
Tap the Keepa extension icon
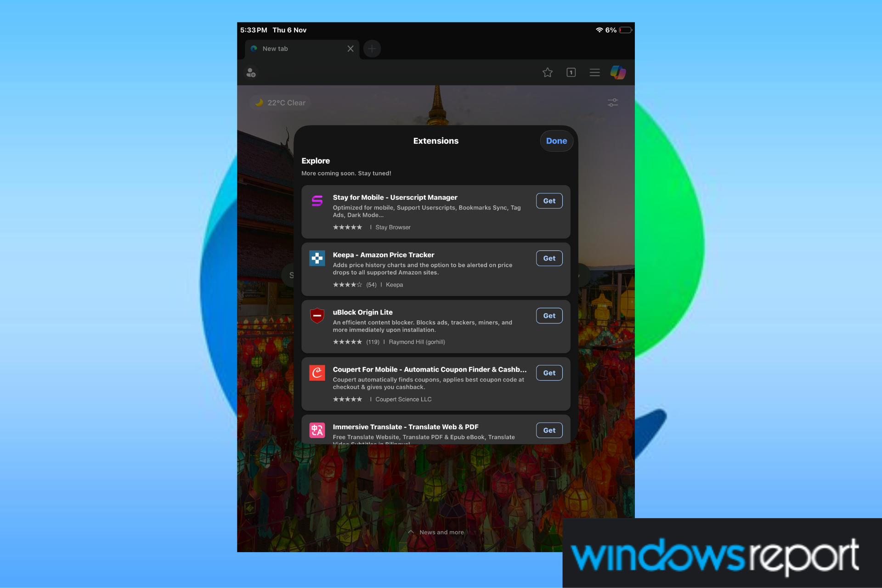317,258
